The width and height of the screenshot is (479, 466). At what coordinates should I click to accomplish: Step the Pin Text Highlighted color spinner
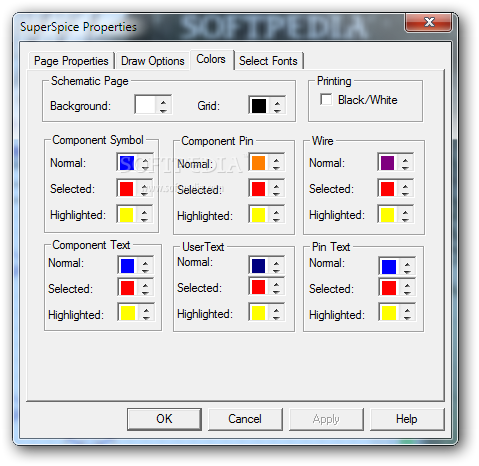[407, 313]
